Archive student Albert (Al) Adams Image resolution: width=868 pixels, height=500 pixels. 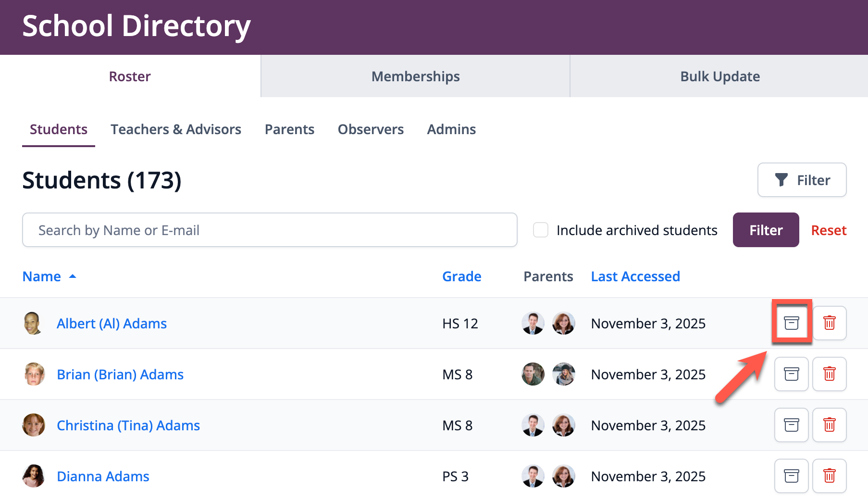[x=791, y=323]
